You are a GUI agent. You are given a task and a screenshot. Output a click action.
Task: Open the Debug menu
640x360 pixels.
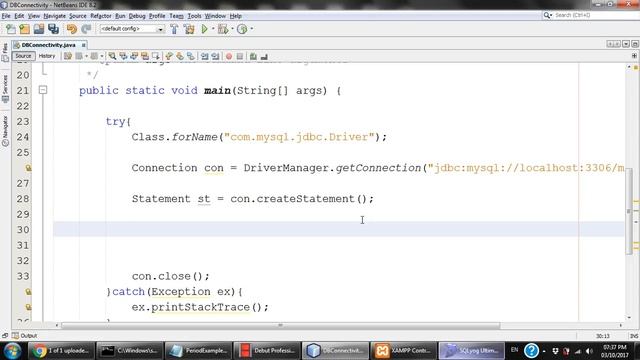(x=137, y=16)
